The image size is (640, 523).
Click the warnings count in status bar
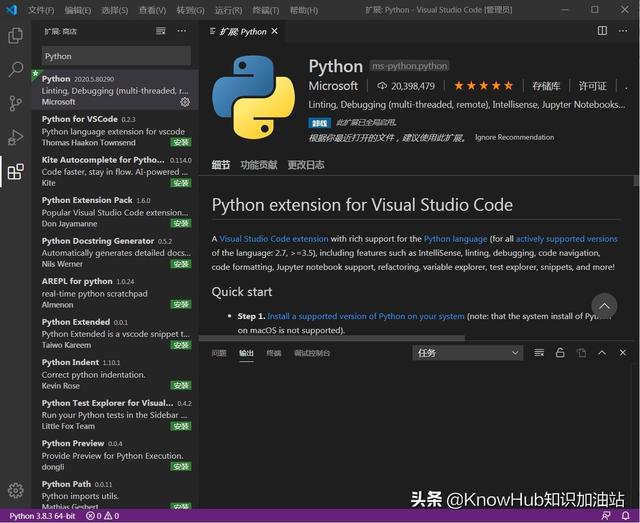111,516
